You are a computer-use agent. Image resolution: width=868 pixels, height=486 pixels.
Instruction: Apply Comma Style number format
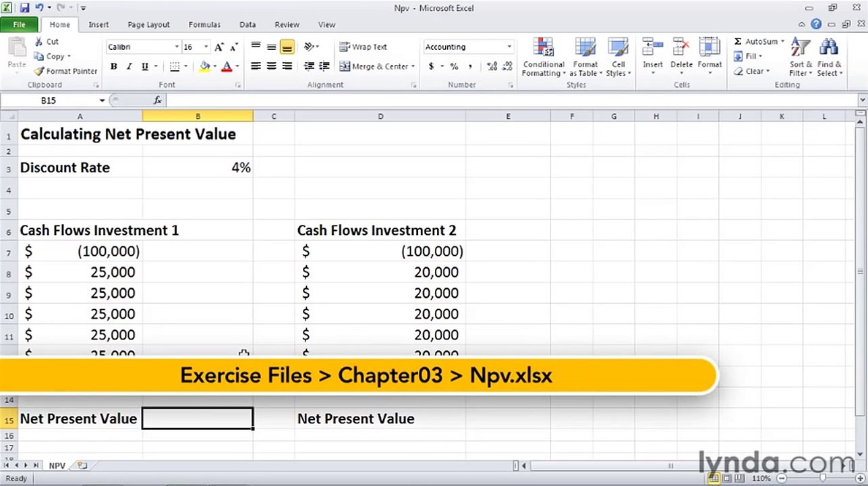click(469, 66)
